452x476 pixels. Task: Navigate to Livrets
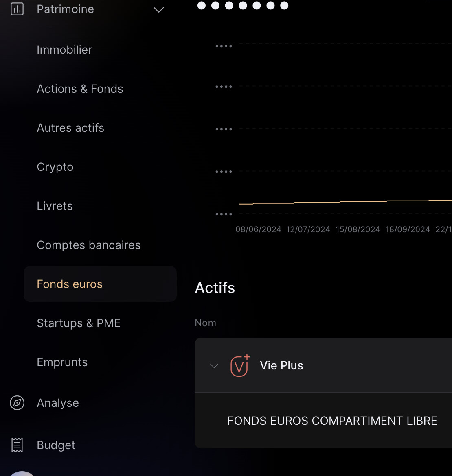point(55,206)
